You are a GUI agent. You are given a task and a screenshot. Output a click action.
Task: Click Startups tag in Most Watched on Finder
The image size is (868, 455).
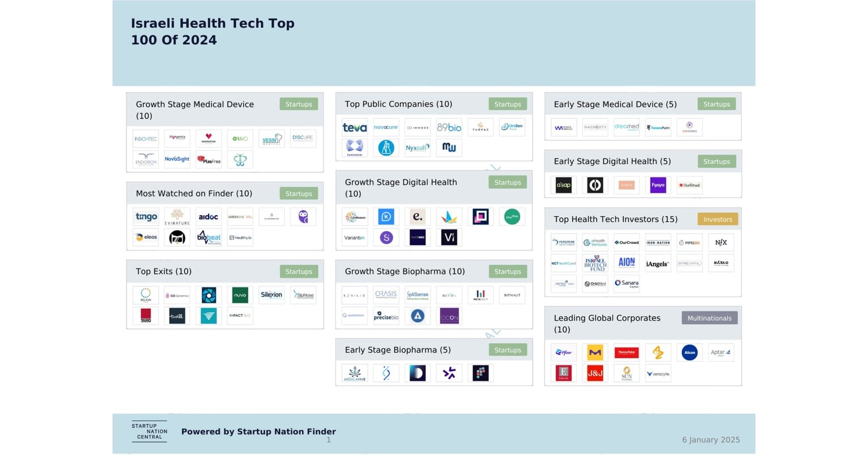pyautogui.click(x=299, y=194)
